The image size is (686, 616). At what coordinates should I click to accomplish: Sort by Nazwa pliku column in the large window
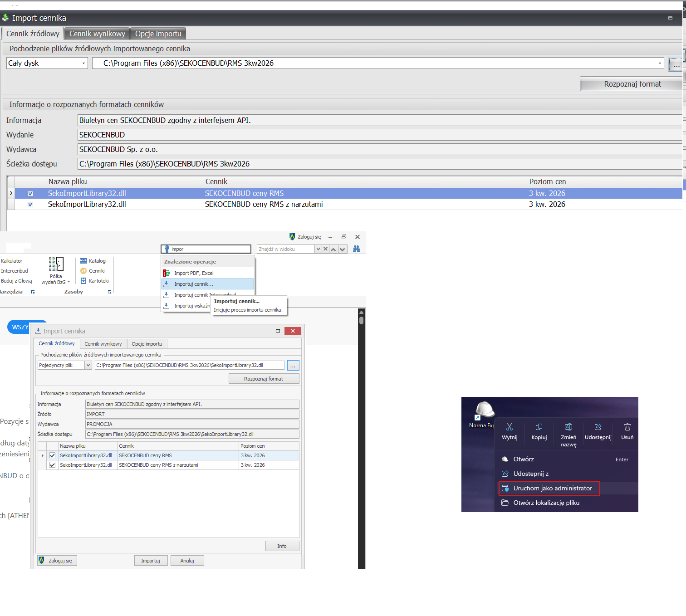[x=125, y=181]
